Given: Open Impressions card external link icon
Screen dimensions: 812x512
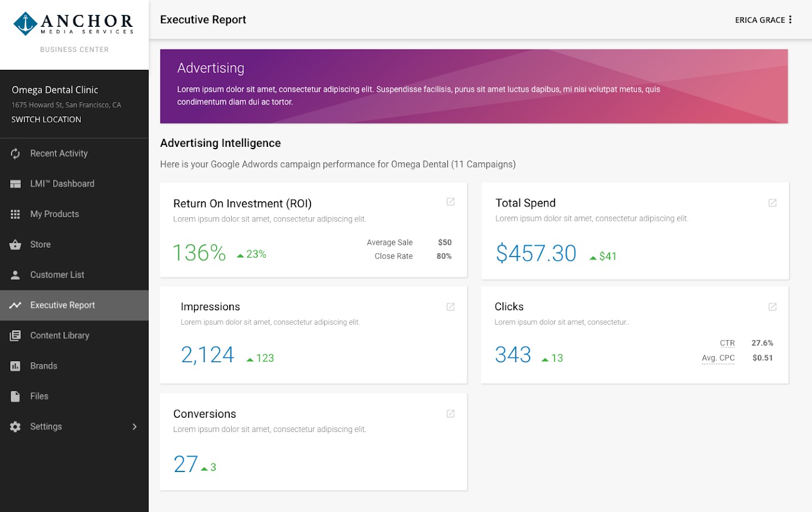Looking at the screenshot, I should coord(451,307).
